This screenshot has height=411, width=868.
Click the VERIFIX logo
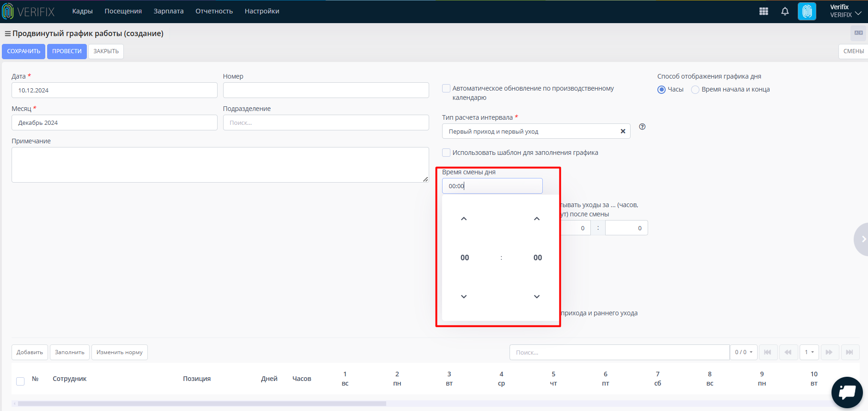(29, 12)
